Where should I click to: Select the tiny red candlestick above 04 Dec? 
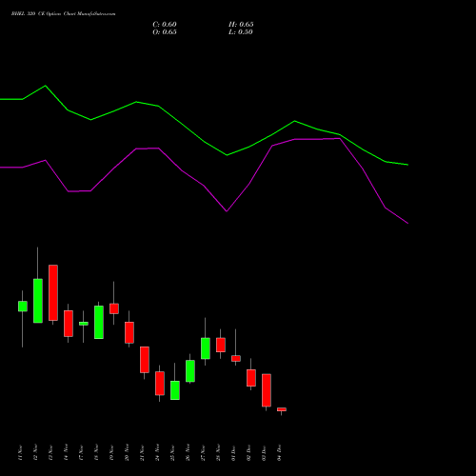pos(282,409)
